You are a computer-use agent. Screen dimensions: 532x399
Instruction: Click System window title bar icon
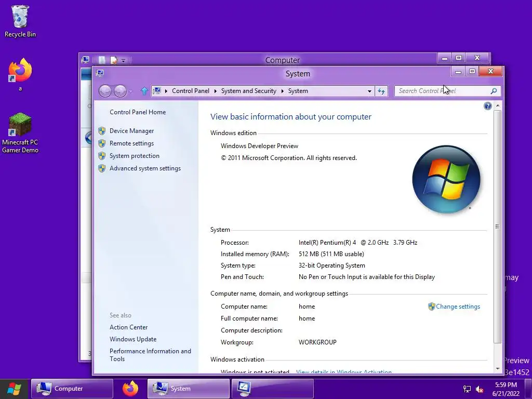click(x=100, y=73)
